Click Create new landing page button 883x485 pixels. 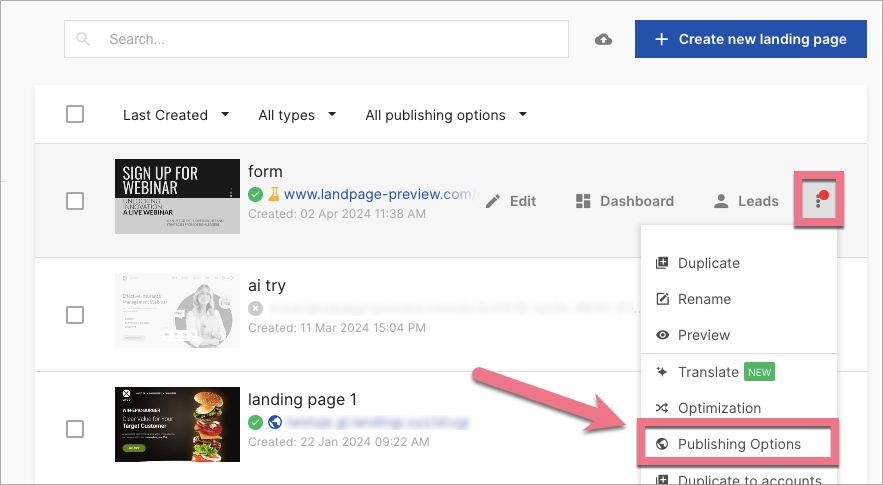coord(750,39)
